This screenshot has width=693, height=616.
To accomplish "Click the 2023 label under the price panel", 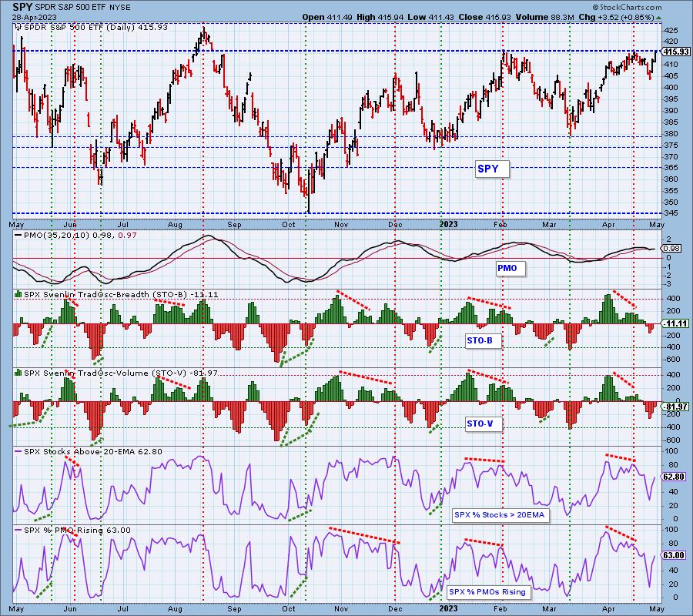I will [448, 225].
